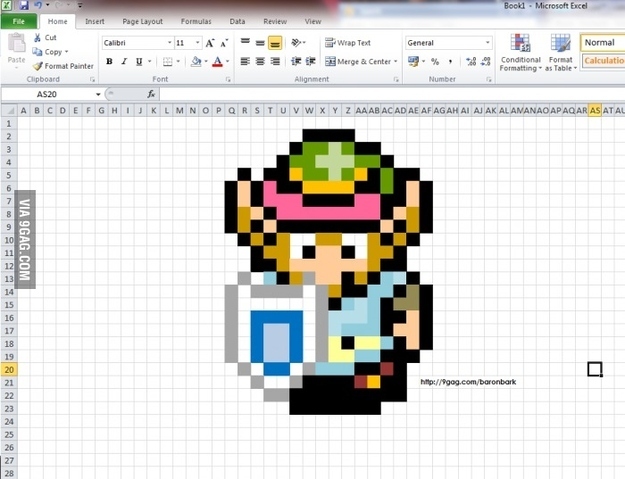The width and height of the screenshot is (625, 479).
Task: Switch to the Formulas tab
Action: tap(196, 22)
